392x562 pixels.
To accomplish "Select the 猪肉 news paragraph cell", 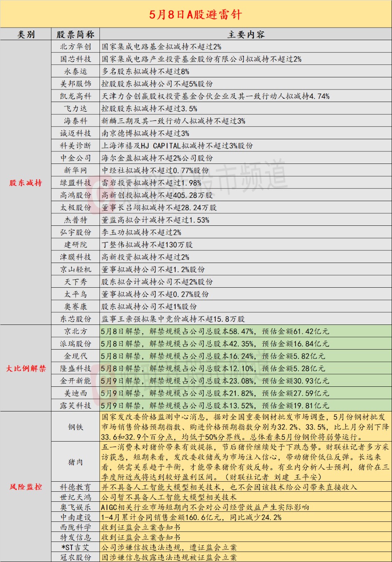I will tap(246, 462).
